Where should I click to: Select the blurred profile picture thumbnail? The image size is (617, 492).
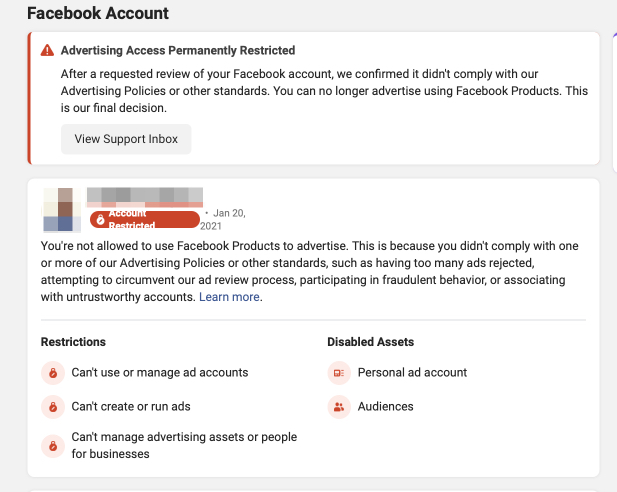click(x=63, y=209)
